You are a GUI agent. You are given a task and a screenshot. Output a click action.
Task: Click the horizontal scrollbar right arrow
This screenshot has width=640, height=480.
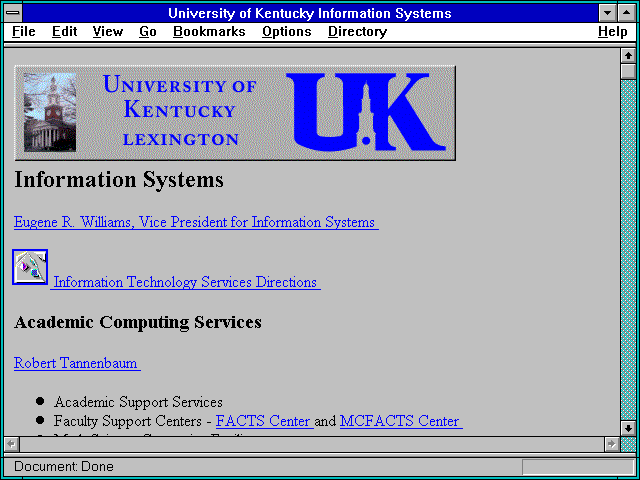click(x=611, y=444)
